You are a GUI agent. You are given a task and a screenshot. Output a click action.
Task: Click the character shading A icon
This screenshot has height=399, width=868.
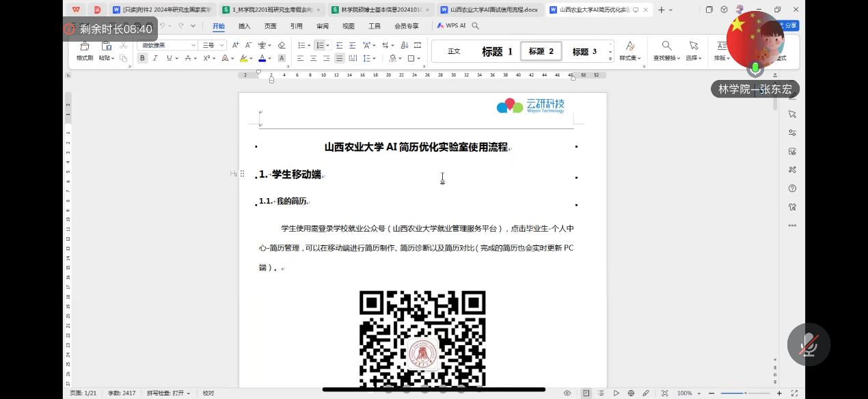[x=280, y=58]
